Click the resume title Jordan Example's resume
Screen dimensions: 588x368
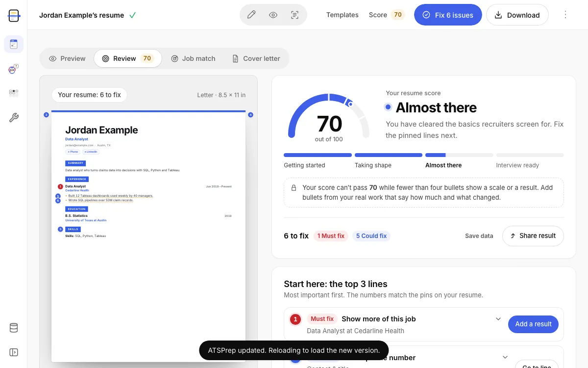(x=82, y=15)
